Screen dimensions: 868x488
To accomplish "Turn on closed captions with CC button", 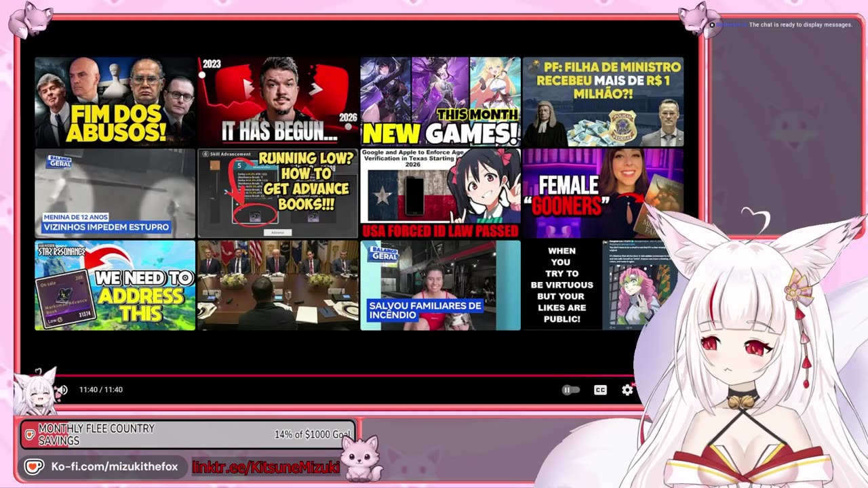I will tap(600, 390).
